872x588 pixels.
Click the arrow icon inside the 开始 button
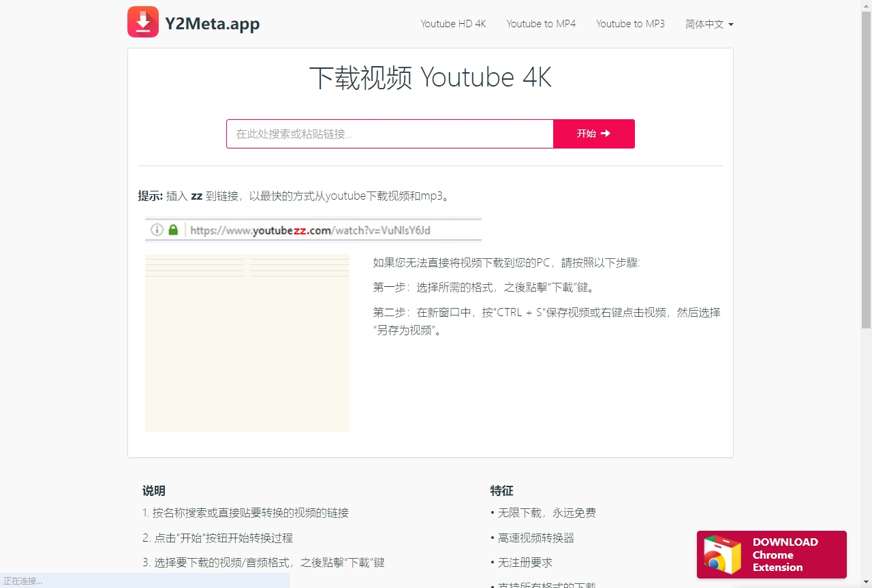pos(606,134)
